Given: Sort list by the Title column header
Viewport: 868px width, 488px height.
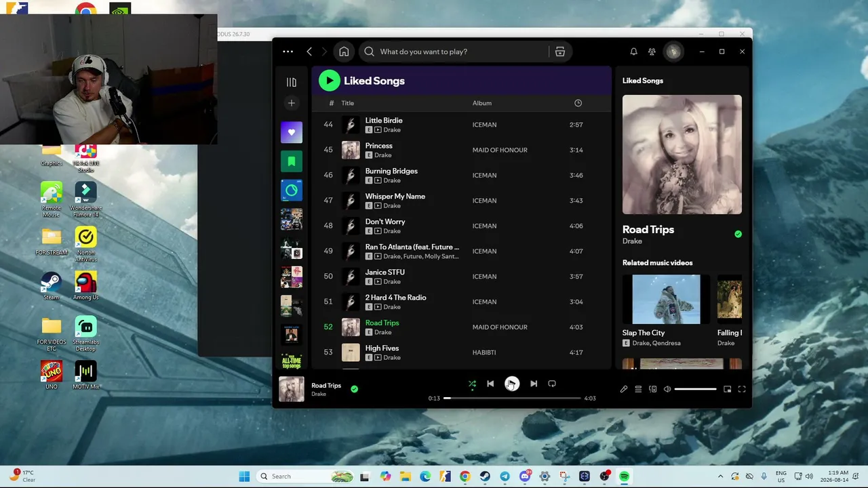Looking at the screenshot, I should [x=348, y=103].
